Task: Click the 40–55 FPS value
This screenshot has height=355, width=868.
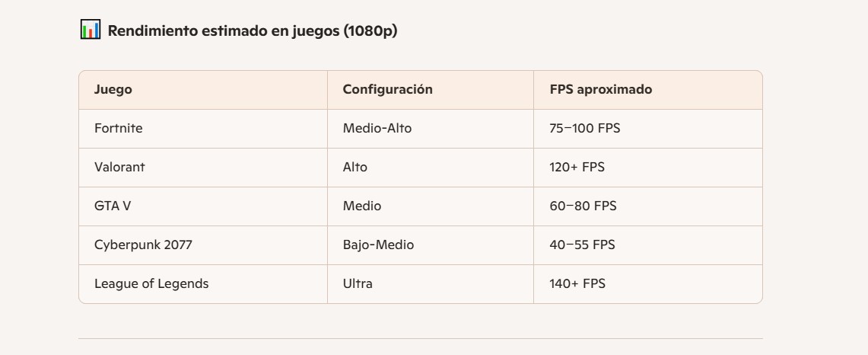Action: pyautogui.click(x=582, y=245)
